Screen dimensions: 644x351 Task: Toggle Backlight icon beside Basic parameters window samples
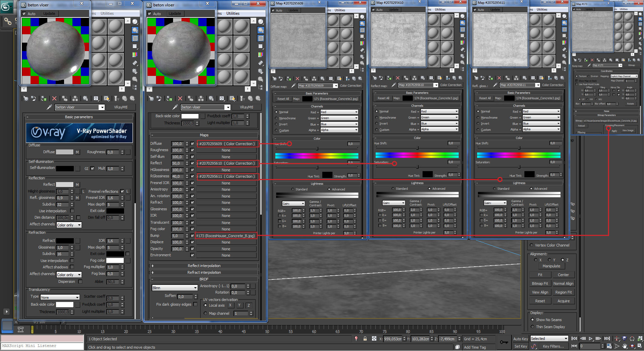point(135,30)
